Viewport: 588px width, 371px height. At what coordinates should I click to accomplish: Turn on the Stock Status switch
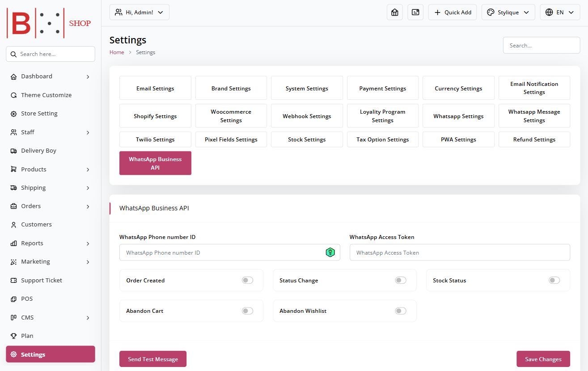tap(554, 280)
